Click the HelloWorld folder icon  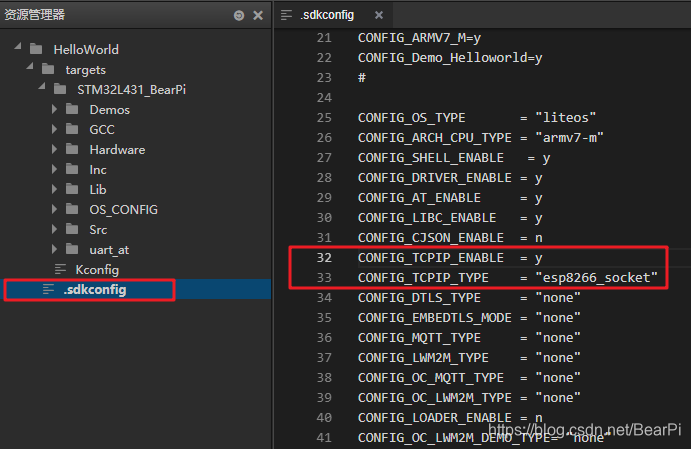[36, 49]
